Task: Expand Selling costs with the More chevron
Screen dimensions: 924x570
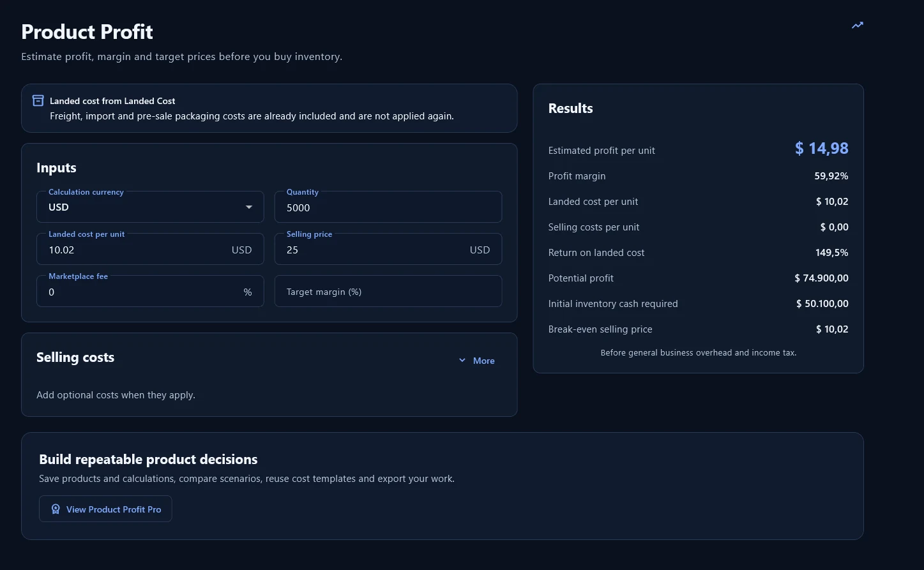Action: (476, 361)
